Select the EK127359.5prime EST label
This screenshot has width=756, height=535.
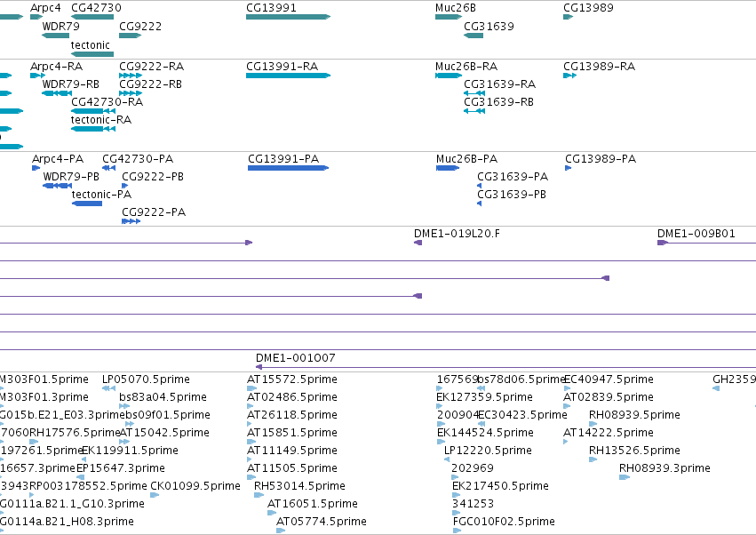tap(484, 397)
